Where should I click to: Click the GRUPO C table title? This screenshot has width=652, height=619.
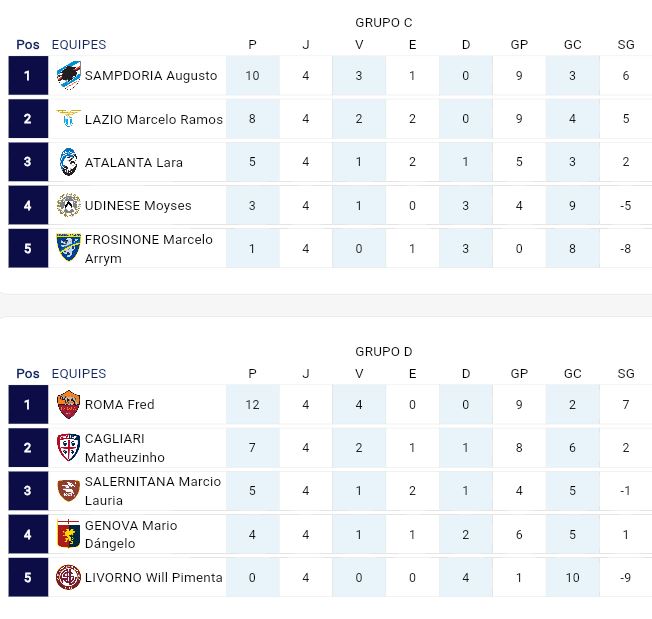(384, 22)
